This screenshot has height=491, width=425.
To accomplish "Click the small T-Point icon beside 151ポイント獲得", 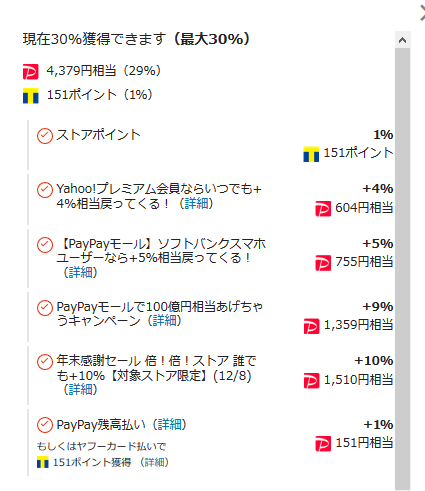I will [43, 462].
